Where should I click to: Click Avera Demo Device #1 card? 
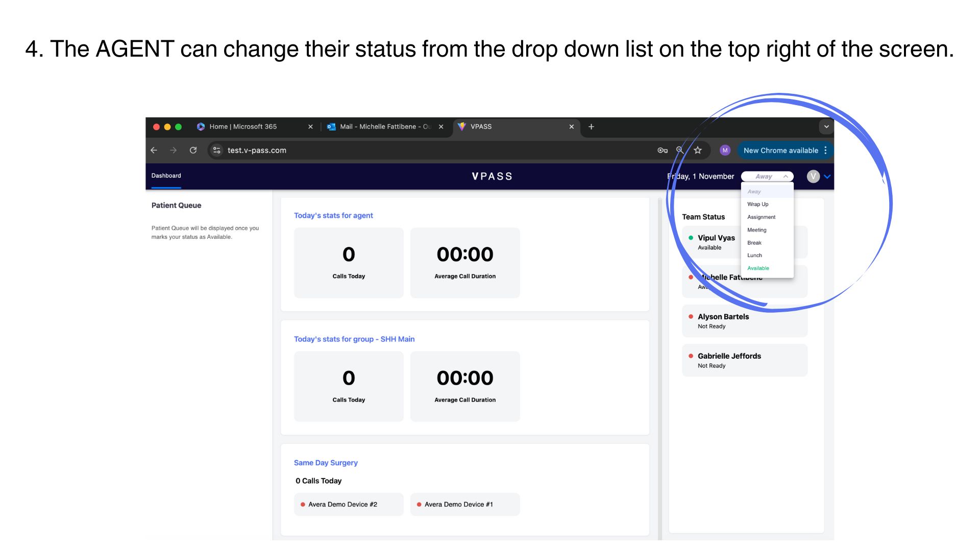point(465,504)
